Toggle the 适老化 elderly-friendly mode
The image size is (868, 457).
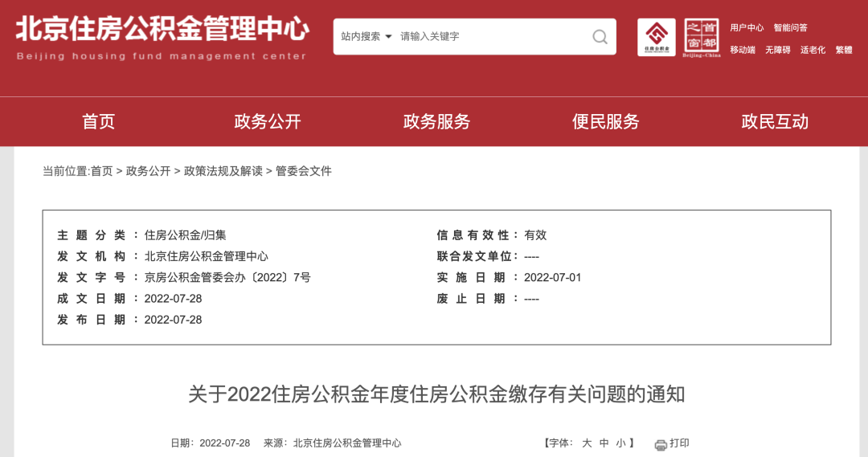[813, 50]
